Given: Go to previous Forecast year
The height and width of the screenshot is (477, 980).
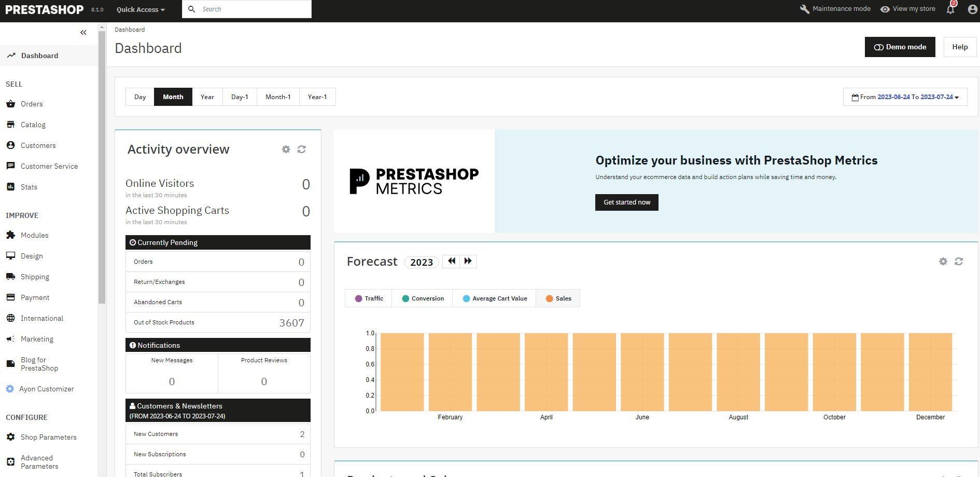Looking at the screenshot, I should point(452,261).
